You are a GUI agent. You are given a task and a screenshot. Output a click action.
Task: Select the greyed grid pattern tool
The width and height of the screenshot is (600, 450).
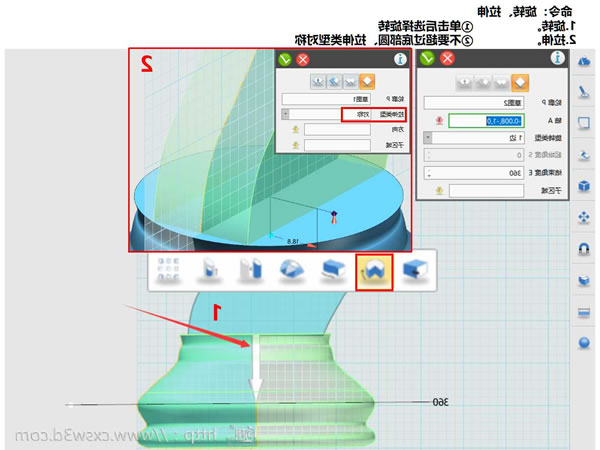click(168, 271)
